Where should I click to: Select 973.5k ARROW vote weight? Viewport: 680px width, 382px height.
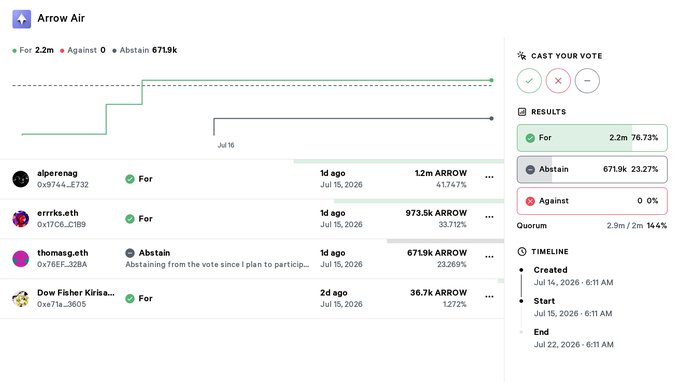(x=436, y=213)
